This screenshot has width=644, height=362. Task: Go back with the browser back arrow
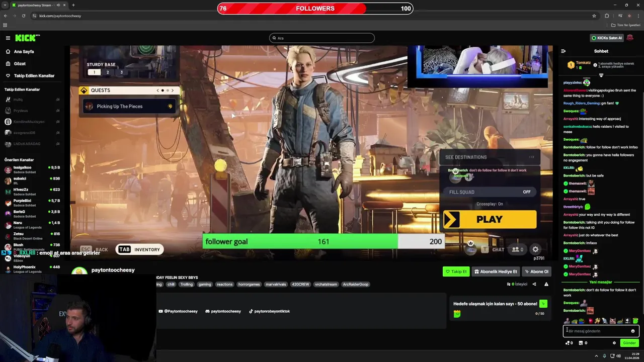click(6, 16)
